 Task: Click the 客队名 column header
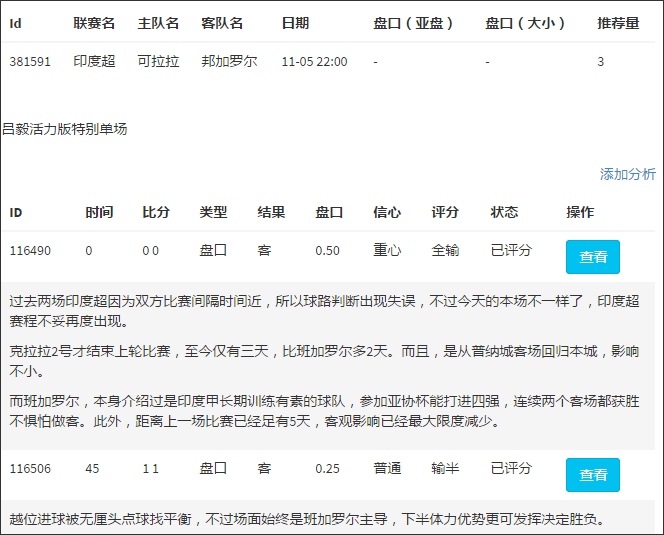pos(222,23)
